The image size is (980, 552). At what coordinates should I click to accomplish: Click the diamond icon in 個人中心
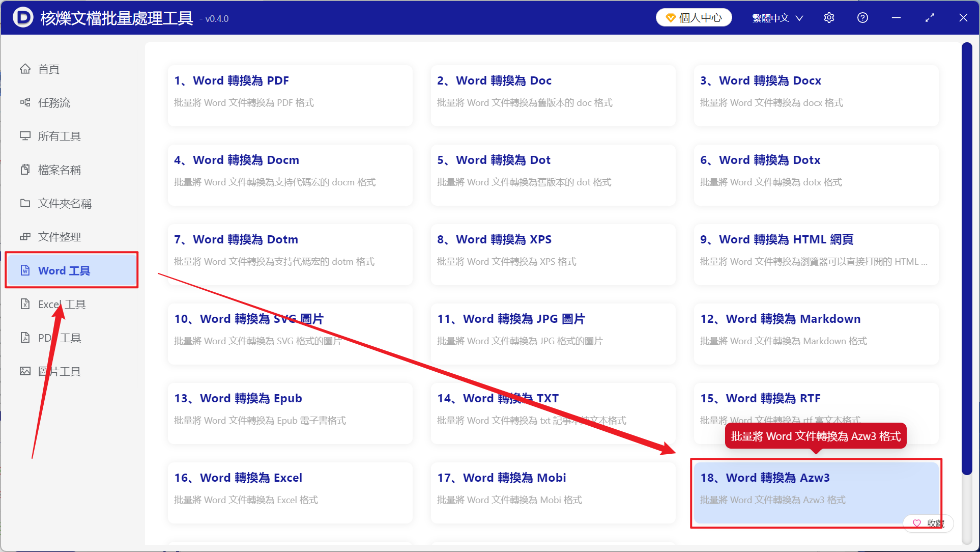pos(670,18)
